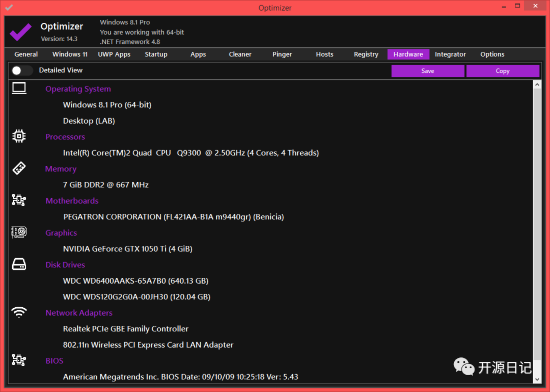Click the Detailed View label
550x392 pixels.
(x=61, y=70)
